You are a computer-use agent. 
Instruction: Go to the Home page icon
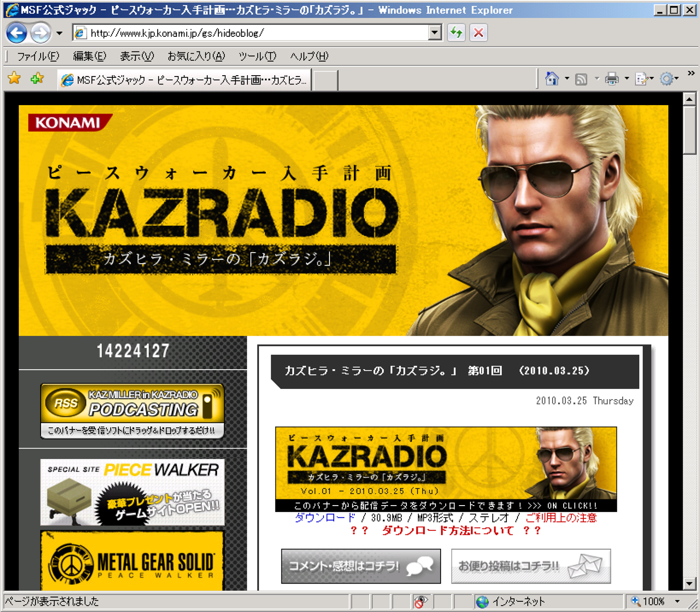click(x=552, y=79)
